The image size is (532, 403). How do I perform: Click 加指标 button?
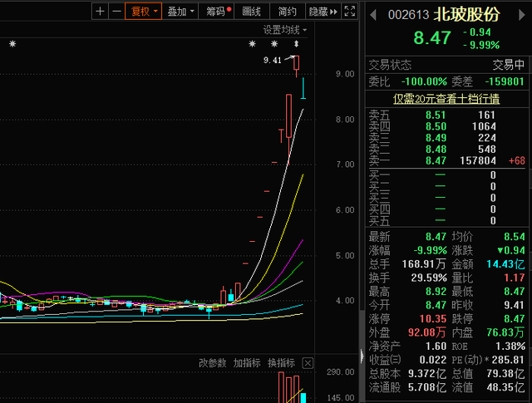point(247,363)
